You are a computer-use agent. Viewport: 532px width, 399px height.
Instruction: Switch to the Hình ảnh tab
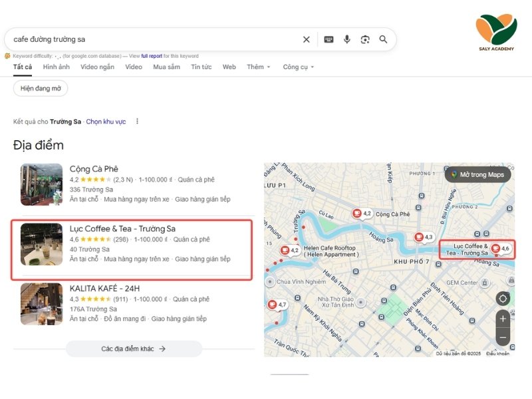click(x=56, y=67)
